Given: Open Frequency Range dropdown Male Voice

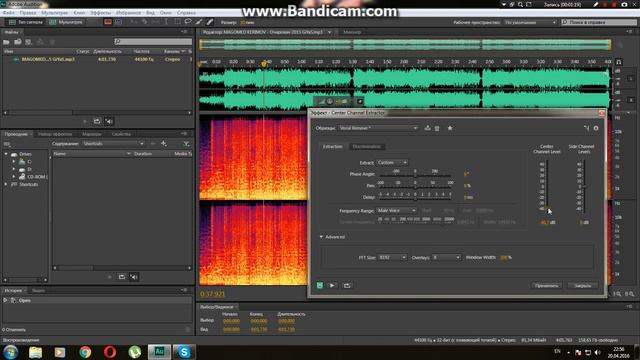Looking at the screenshot, I should [396, 211].
